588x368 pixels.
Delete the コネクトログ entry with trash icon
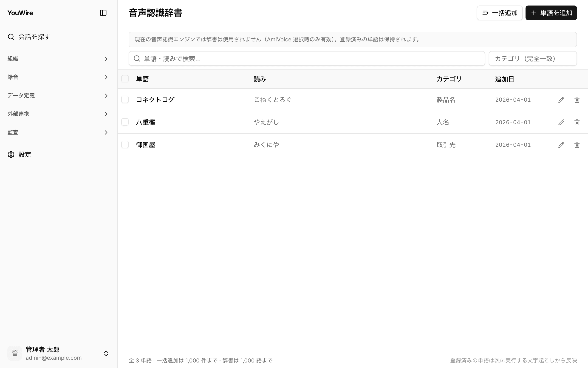[577, 100]
